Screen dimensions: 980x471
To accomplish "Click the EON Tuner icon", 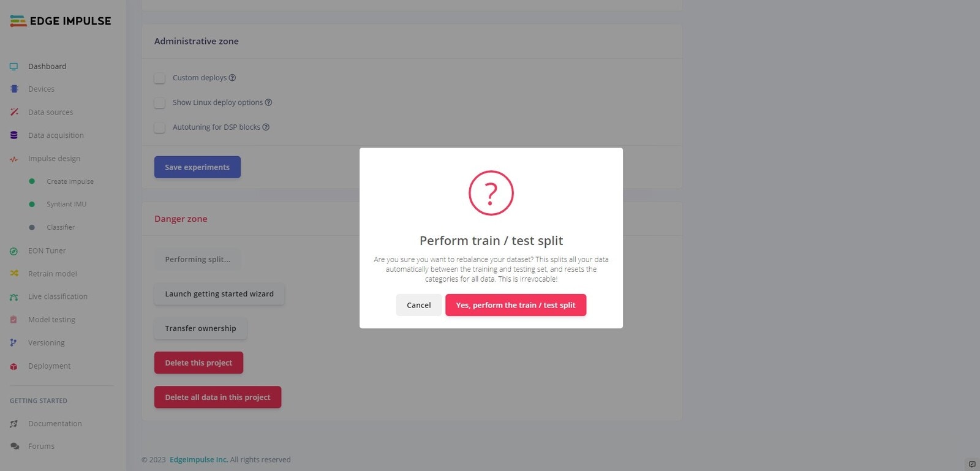I will pos(14,251).
